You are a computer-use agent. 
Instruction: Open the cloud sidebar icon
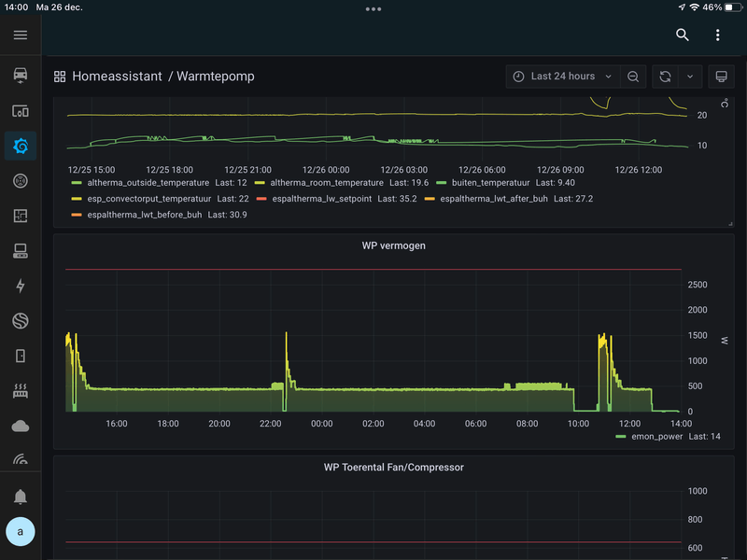21,427
